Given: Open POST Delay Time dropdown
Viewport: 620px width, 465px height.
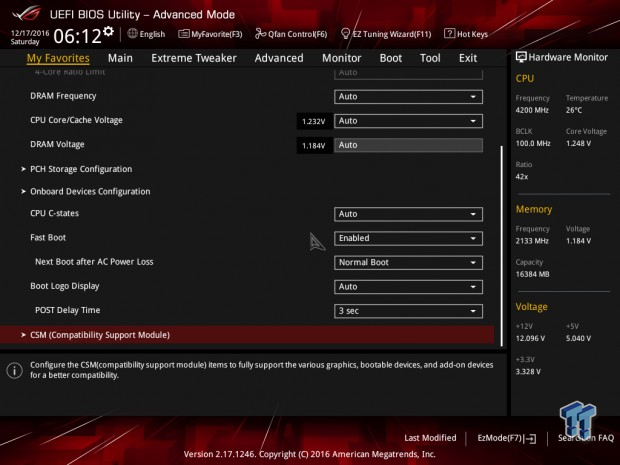Looking at the screenshot, I should (408, 311).
